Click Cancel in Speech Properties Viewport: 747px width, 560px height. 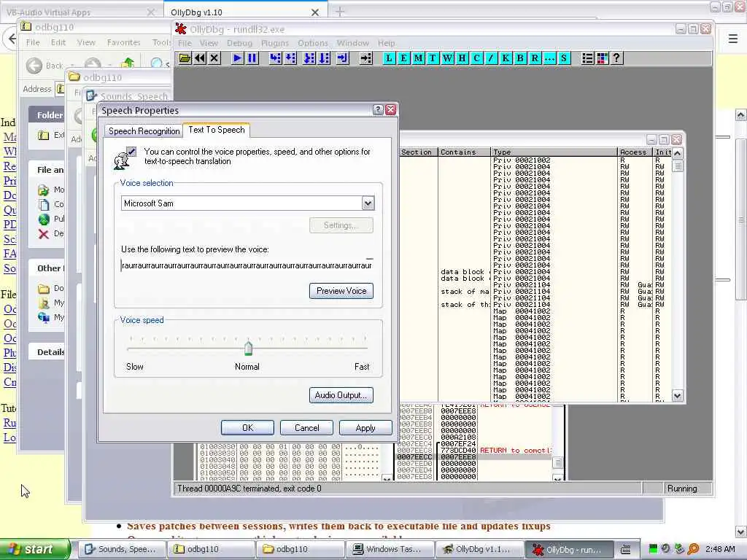(x=306, y=427)
